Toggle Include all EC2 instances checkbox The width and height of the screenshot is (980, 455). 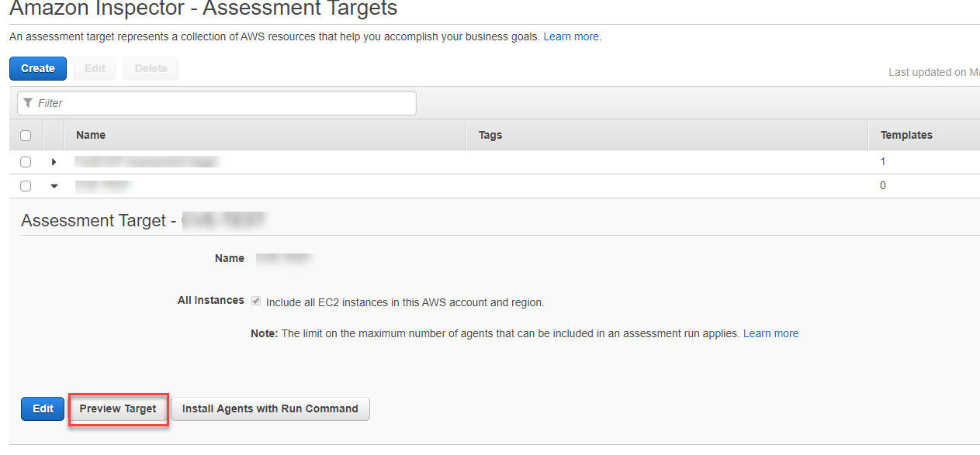(x=255, y=301)
